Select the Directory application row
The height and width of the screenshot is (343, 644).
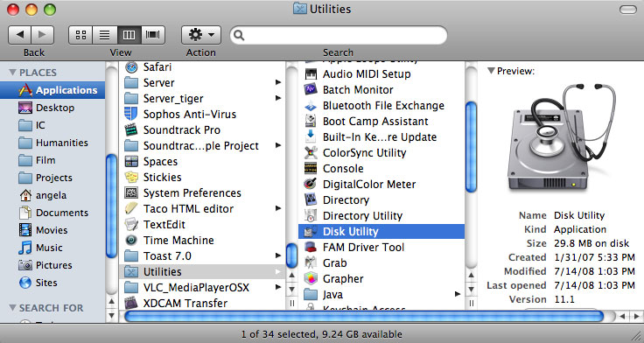[381, 200]
